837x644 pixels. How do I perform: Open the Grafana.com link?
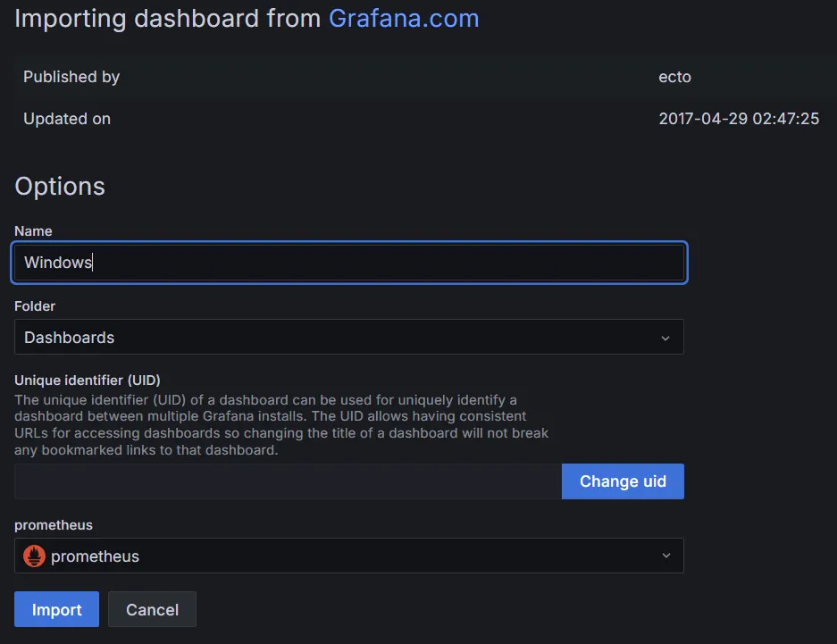tap(404, 19)
